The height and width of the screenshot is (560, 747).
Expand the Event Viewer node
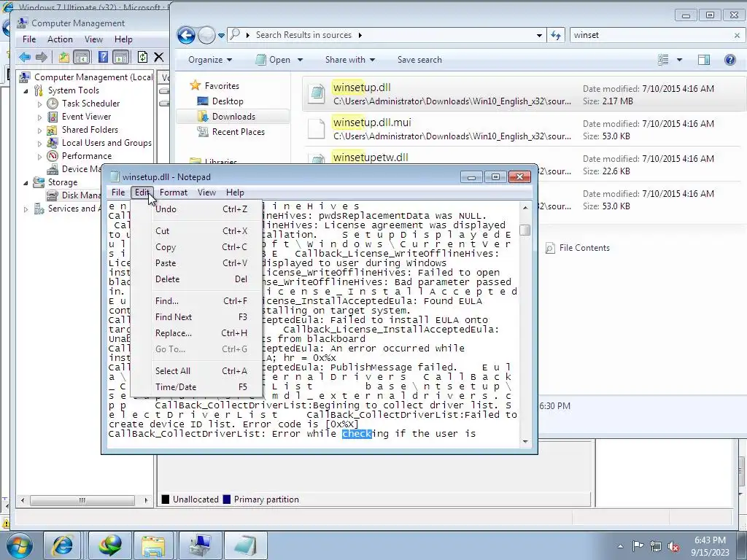click(x=39, y=117)
